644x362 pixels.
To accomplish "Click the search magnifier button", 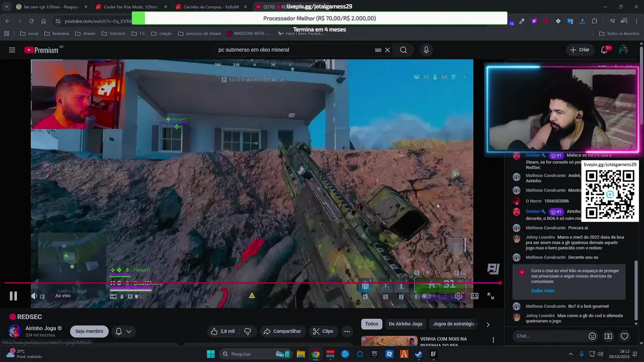I will tap(404, 50).
